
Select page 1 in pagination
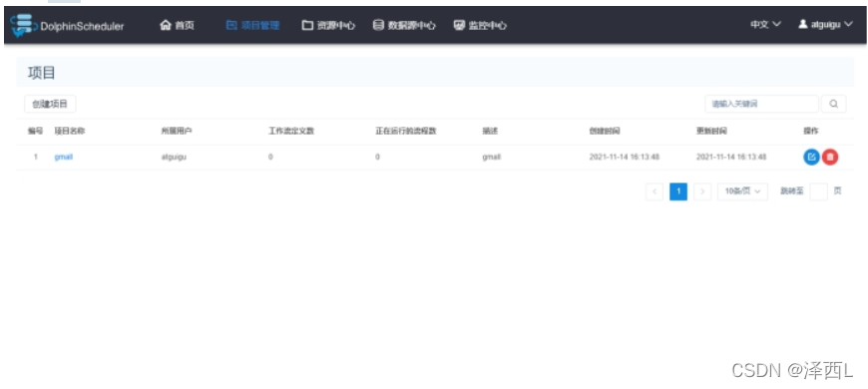tap(678, 192)
